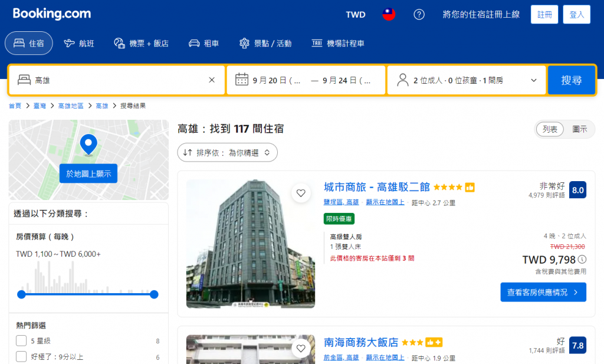Click the 首頁 breadcrumb link
This screenshot has width=604, height=364.
15,106
